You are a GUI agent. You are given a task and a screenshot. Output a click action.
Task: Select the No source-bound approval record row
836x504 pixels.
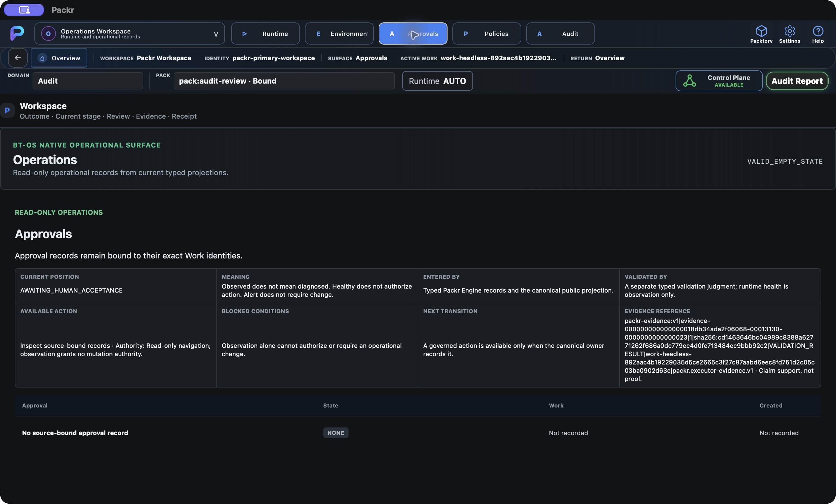coord(418,433)
